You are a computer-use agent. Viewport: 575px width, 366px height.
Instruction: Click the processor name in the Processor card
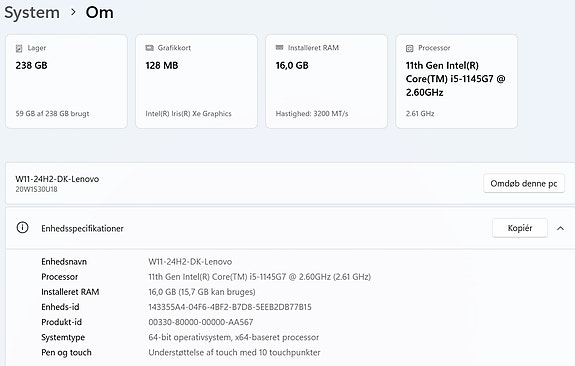tap(455, 79)
